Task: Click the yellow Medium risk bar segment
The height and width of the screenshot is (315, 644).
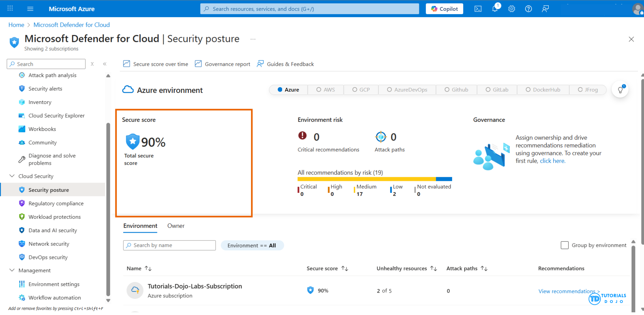Action: (366, 179)
